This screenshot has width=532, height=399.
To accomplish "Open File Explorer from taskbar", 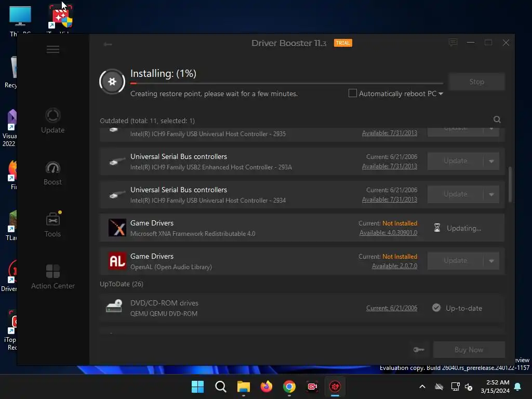I will [243, 387].
